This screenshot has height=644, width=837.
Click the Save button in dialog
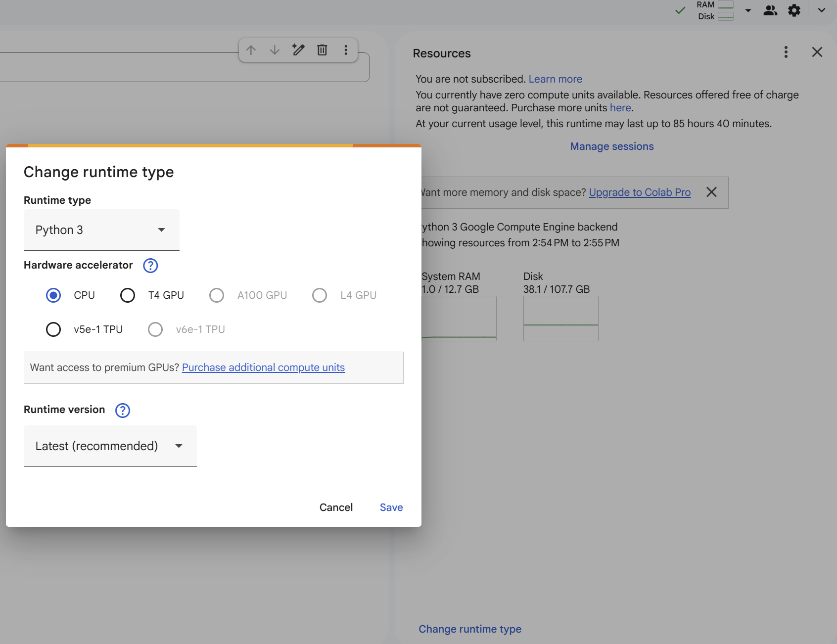(x=391, y=507)
